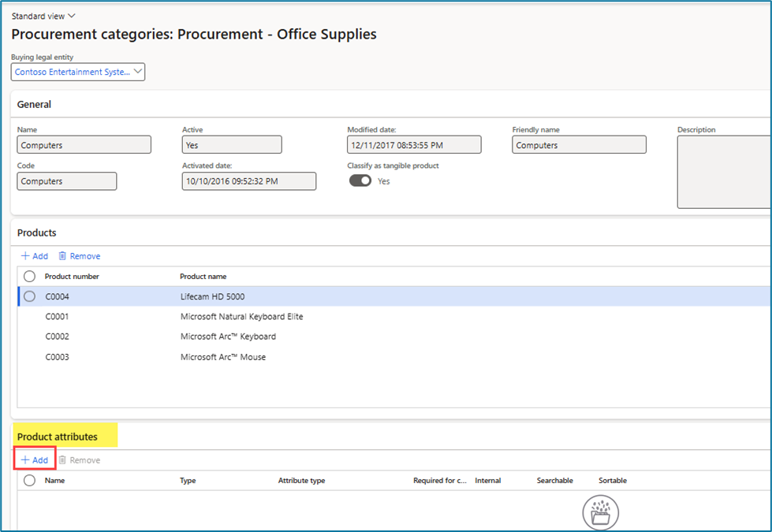Viewport: 772px width, 532px height.
Task: Click the plus symbol next to Add in Products
Action: click(x=25, y=255)
